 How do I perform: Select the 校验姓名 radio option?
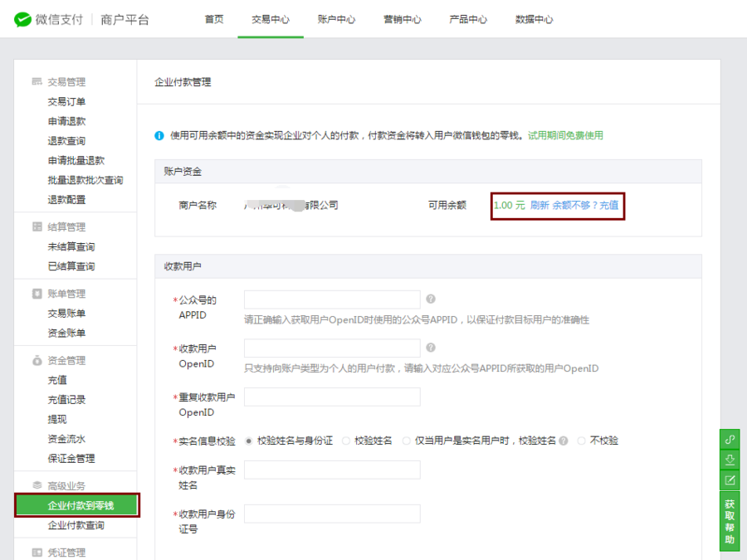point(346,441)
